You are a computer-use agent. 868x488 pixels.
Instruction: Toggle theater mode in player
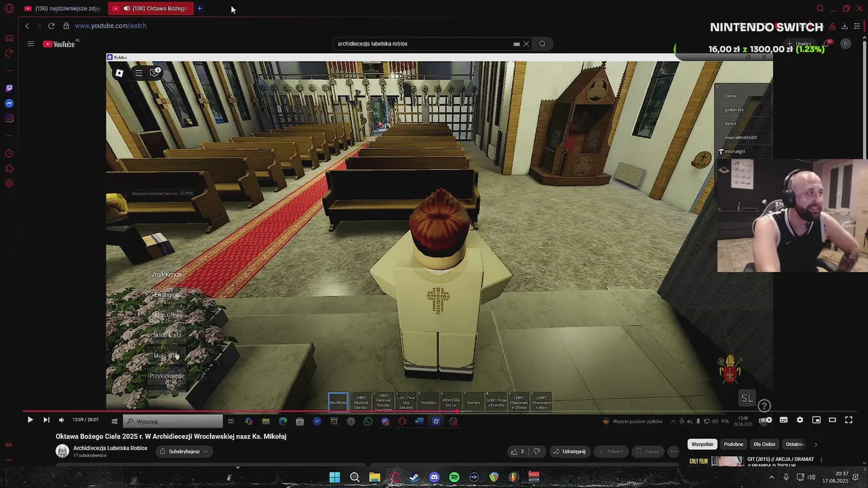tap(833, 420)
